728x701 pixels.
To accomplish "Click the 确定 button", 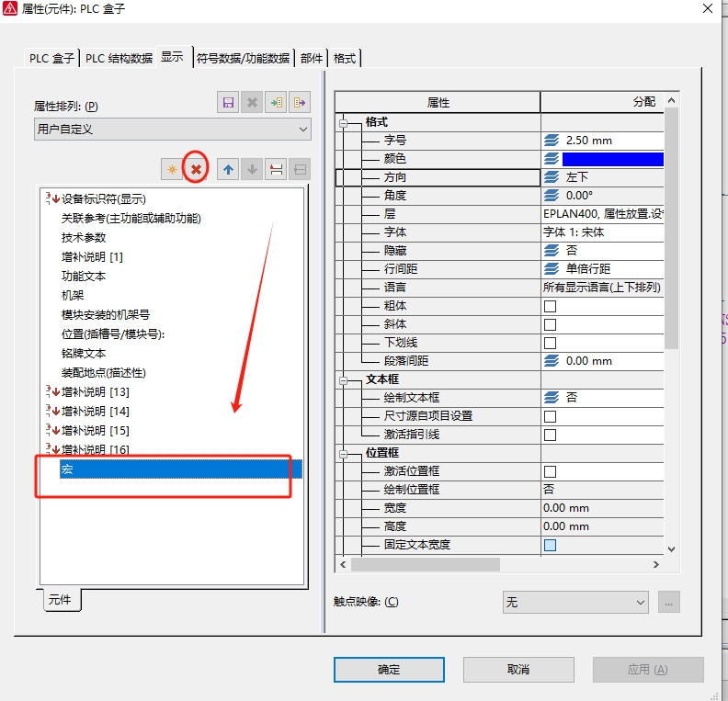I will click(389, 669).
